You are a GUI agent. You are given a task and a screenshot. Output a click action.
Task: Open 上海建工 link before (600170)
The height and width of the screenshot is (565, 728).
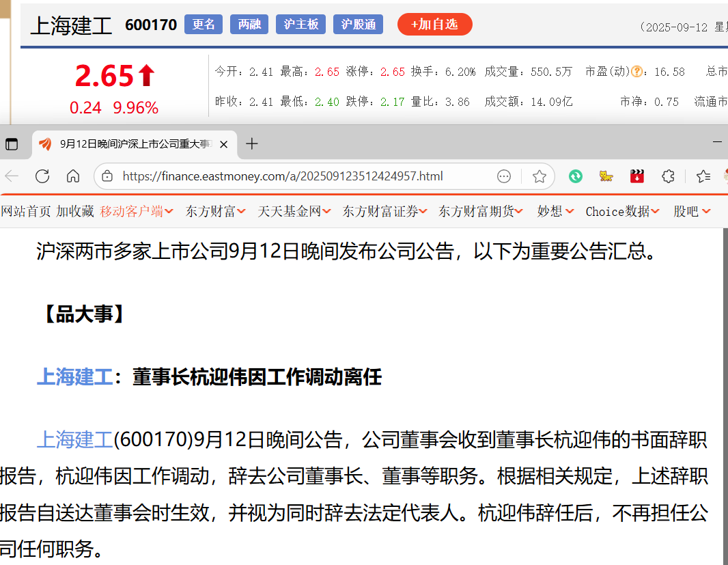coord(74,439)
